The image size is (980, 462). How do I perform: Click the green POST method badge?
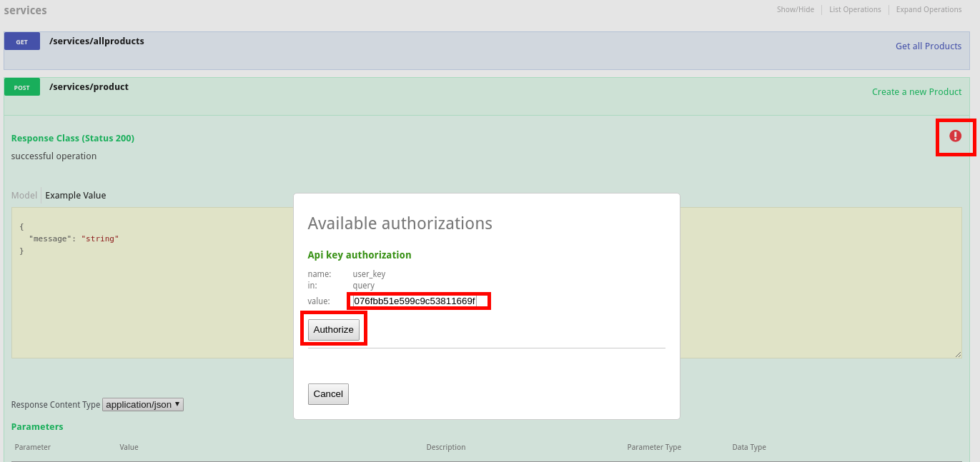pos(22,87)
